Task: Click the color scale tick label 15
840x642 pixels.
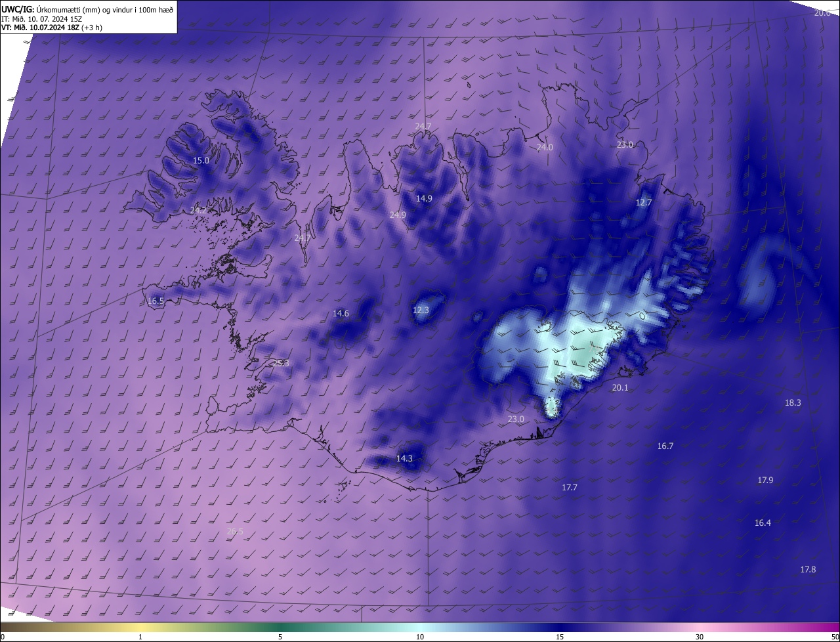Action: (560, 637)
